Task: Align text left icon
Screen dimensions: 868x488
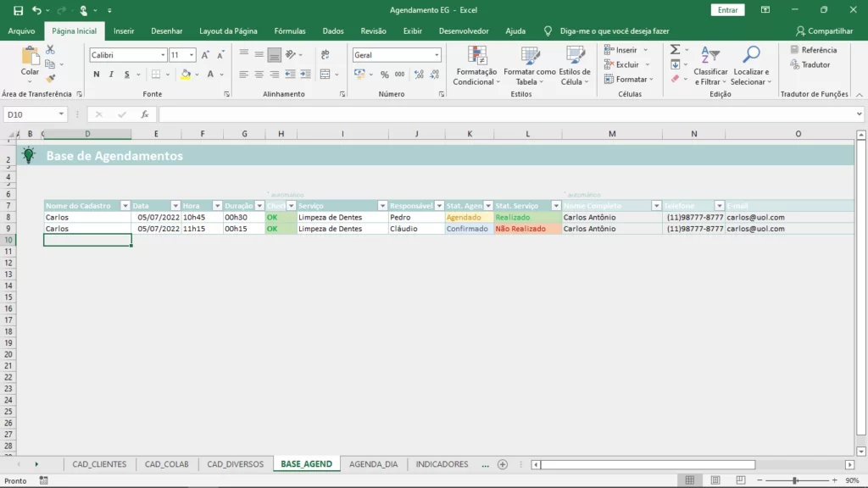Action: (243, 75)
